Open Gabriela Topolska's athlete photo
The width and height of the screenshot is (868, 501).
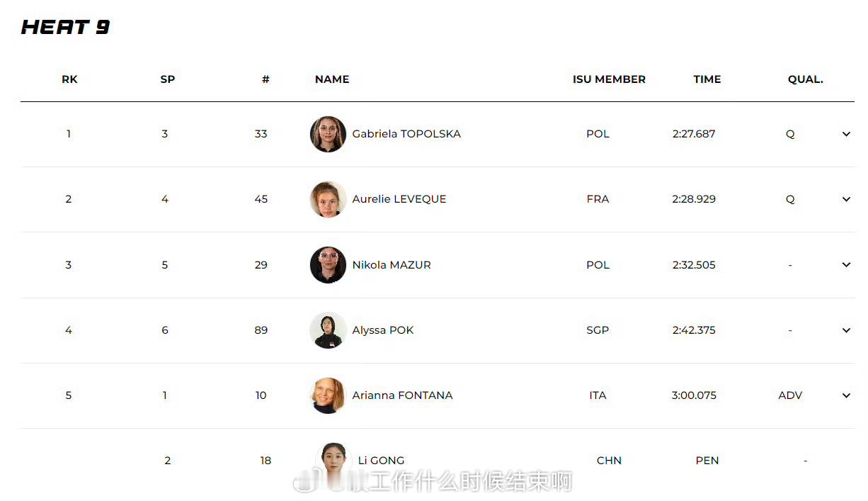click(x=328, y=134)
